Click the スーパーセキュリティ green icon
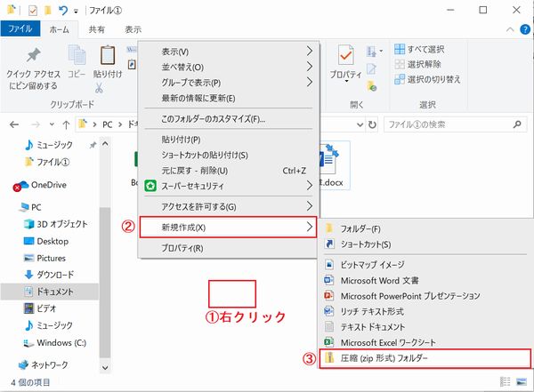 pos(150,186)
